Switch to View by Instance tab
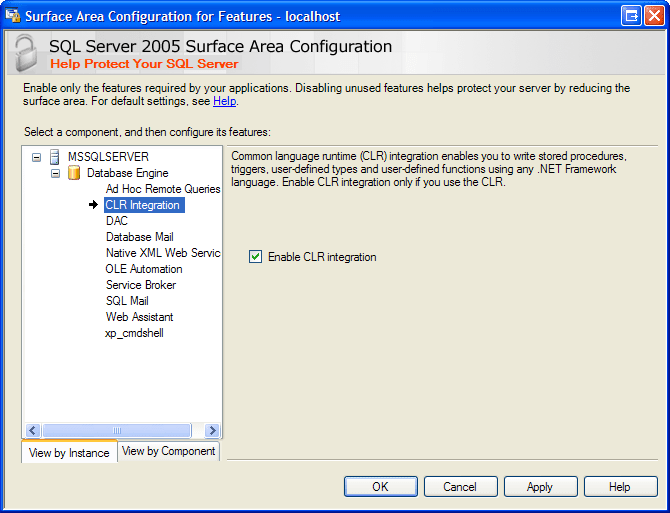Screen dimensions: 670x513 [x=69, y=452]
